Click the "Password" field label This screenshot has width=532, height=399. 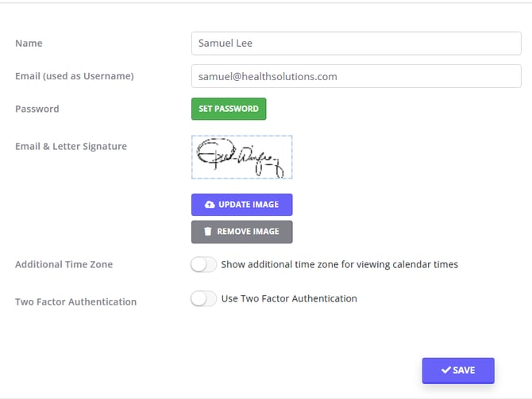(37, 109)
